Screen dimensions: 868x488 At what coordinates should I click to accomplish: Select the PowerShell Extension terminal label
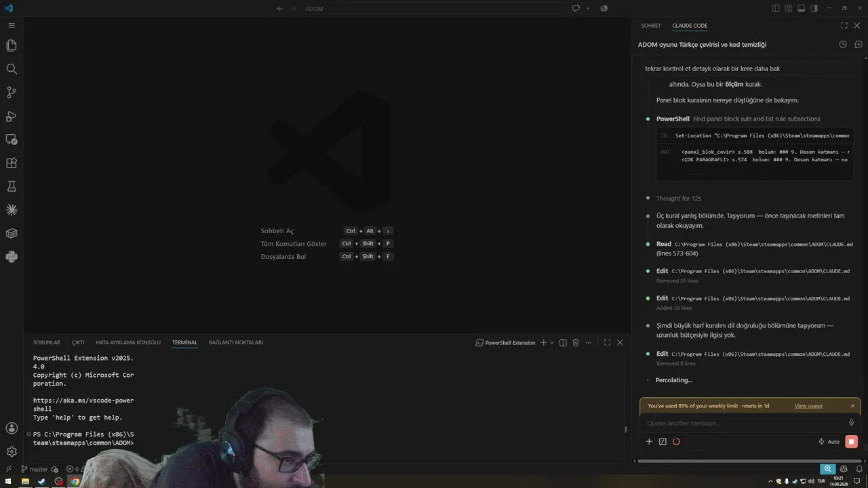pyautogui.click(x=506, y=343)
